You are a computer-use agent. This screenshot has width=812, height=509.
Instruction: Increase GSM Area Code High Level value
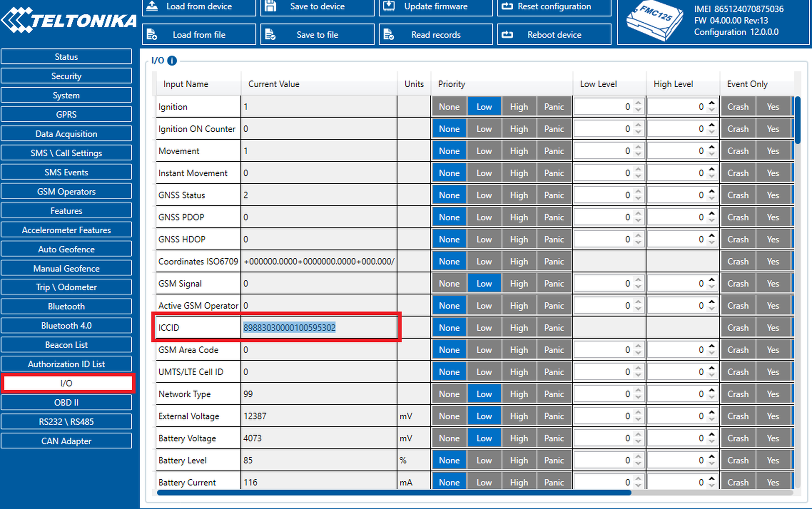[x=712, y=346]
